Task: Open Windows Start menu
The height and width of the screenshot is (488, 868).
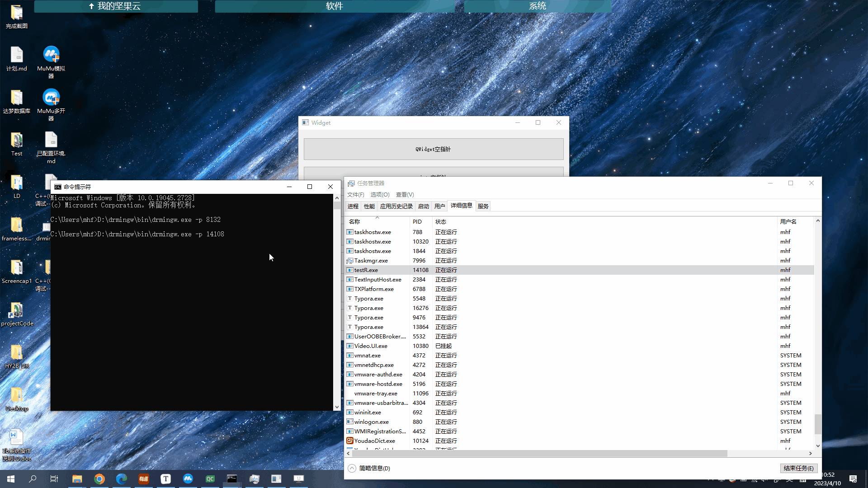Action: [x=11, y=479]
